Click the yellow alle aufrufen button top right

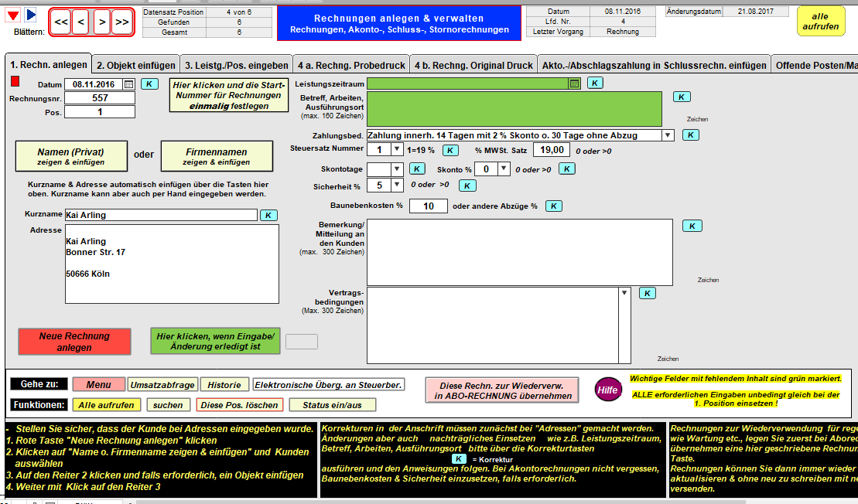tap(820, 22)
